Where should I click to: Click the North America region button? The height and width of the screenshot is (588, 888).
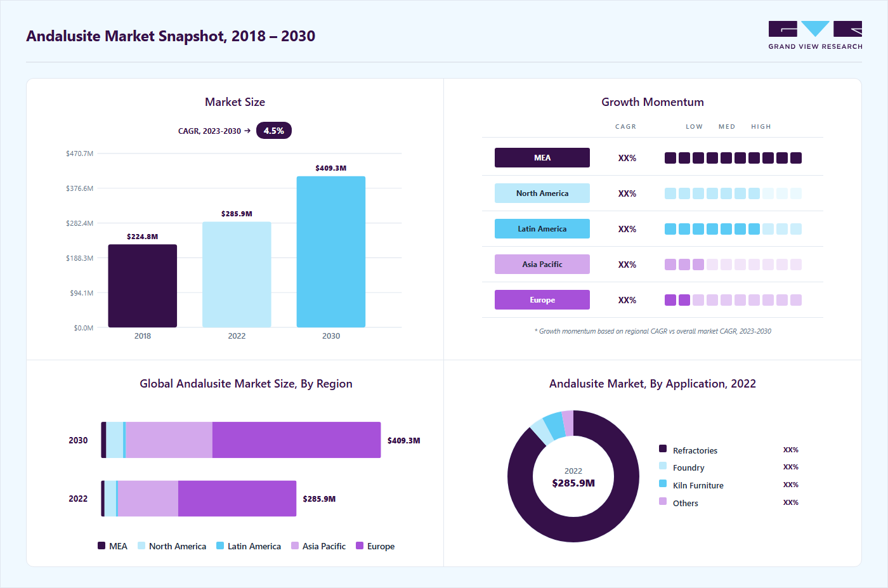pos(542,193)
